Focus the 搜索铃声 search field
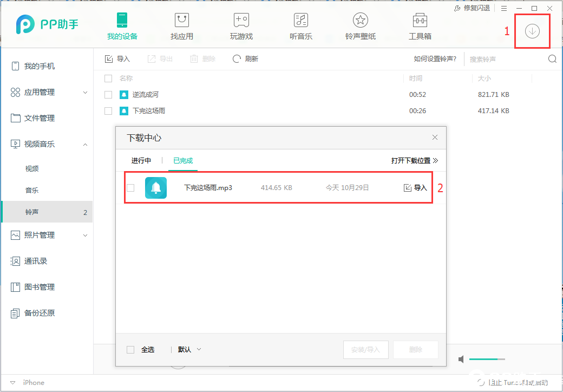The image size is (563, 392). click(x=506, y=59)
